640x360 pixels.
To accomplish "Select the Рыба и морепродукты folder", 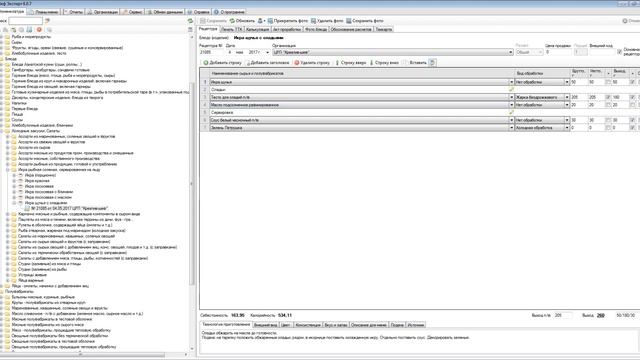I will pos(31,37).
